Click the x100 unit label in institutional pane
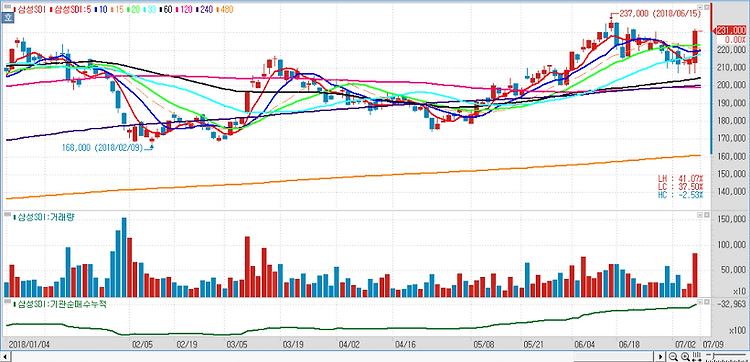Viewport: 750px width, 362px height. coord(738,330)
